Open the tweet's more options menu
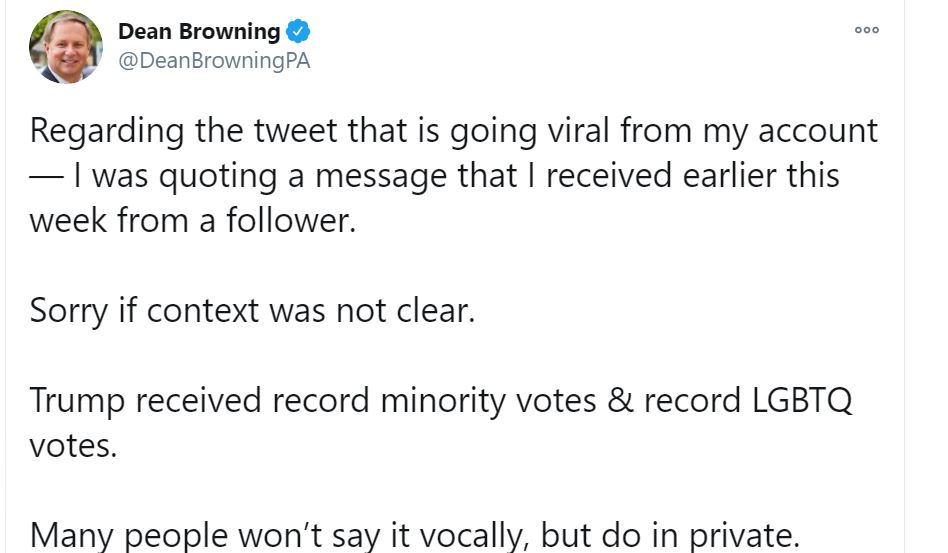 (866, 30)
